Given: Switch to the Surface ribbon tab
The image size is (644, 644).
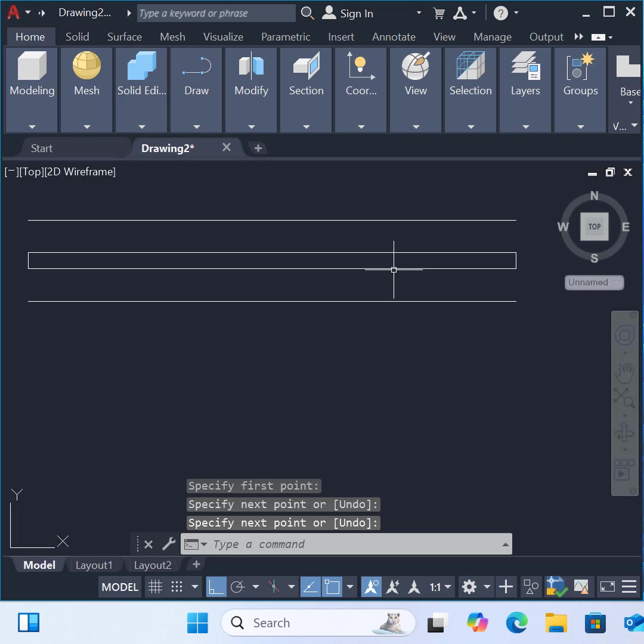Looking at the screenshot, I should tap(125, 37).
